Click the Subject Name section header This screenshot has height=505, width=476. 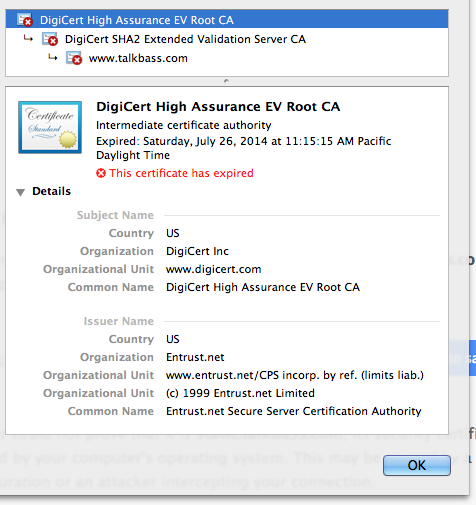(115, 215)
